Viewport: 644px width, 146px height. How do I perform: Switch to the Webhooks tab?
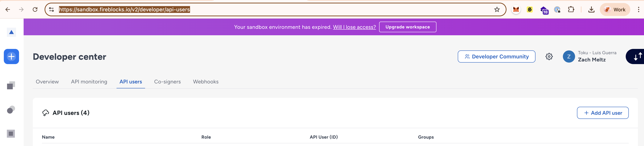coord(205,82)
